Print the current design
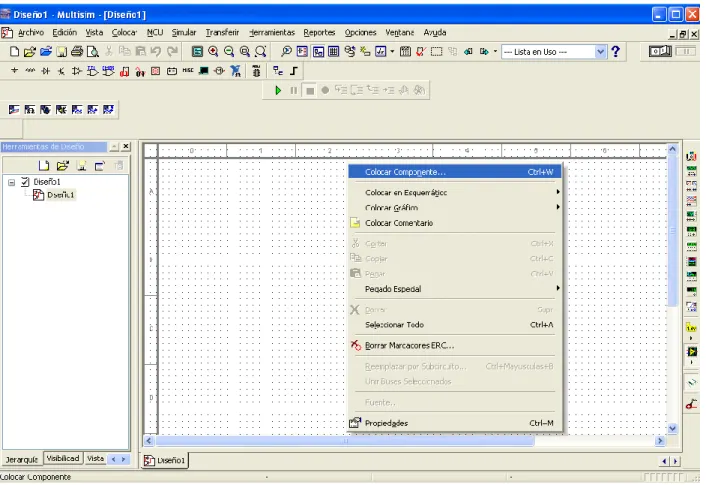Screen dimensions: 706x485 77,52
